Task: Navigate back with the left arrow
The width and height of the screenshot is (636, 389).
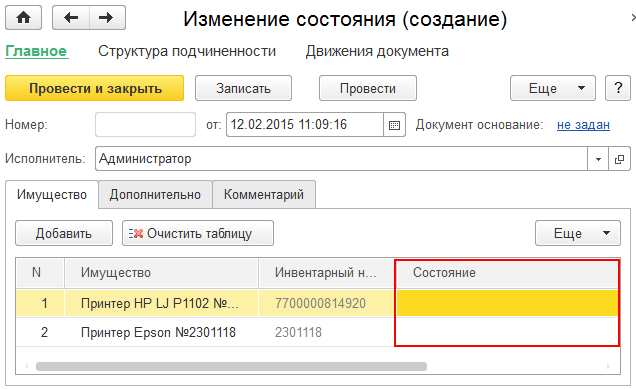Action: coord(71,18)
